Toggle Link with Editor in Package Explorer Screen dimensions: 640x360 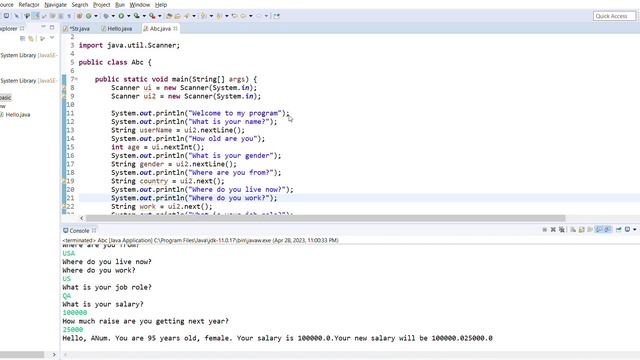coord(31,38)
